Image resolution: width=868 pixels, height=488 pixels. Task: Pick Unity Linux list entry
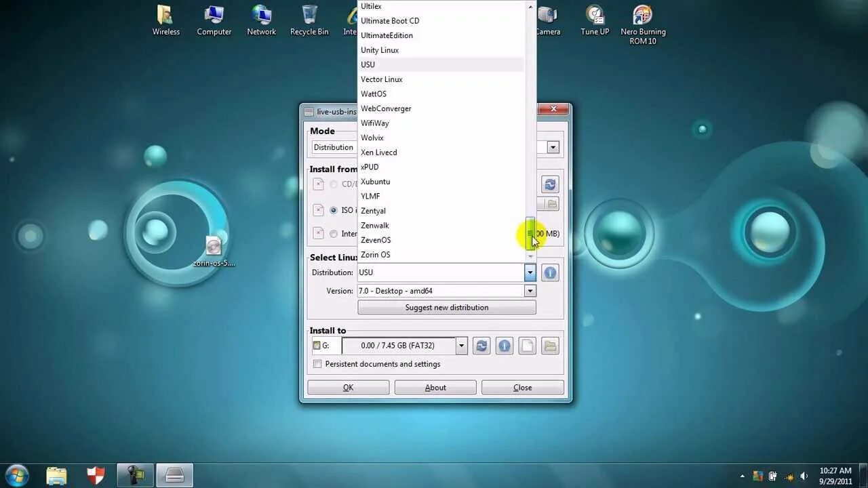point(441,50)
